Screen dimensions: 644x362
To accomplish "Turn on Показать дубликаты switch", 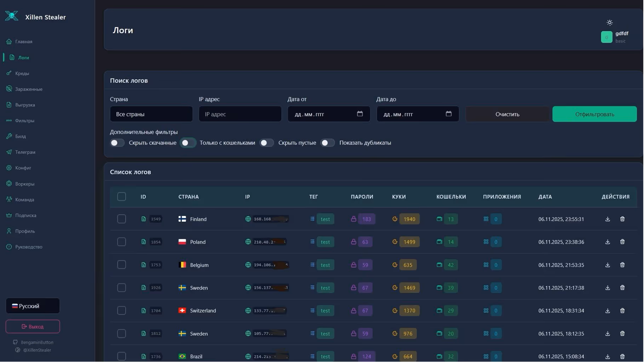I will 327,143.
